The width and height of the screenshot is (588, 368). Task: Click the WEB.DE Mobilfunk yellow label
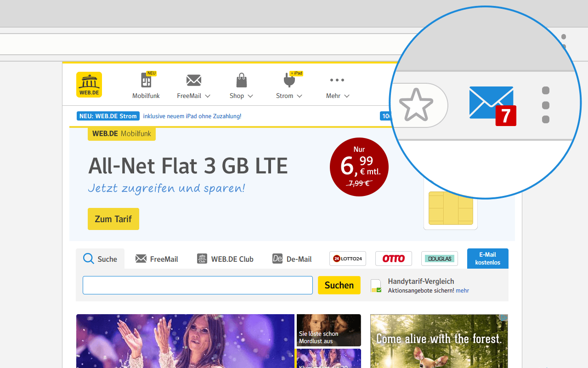click(x=122, y=134)
